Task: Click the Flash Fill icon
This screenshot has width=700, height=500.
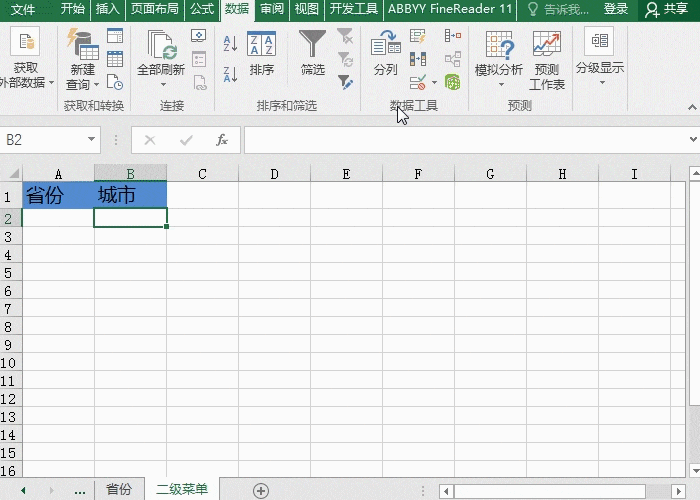Action: pyautogui.click(x=418, y=36)
